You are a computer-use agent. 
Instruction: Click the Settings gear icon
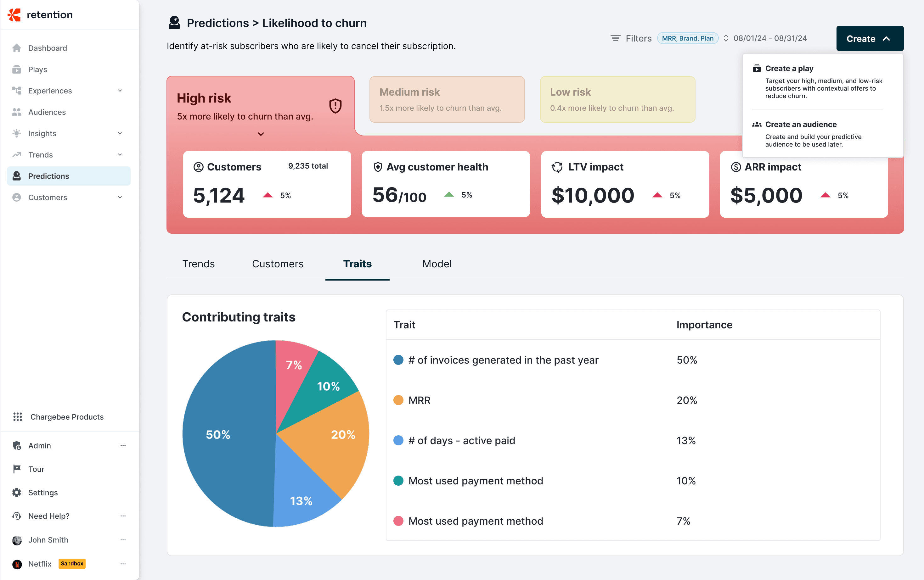tap(16, 493)
